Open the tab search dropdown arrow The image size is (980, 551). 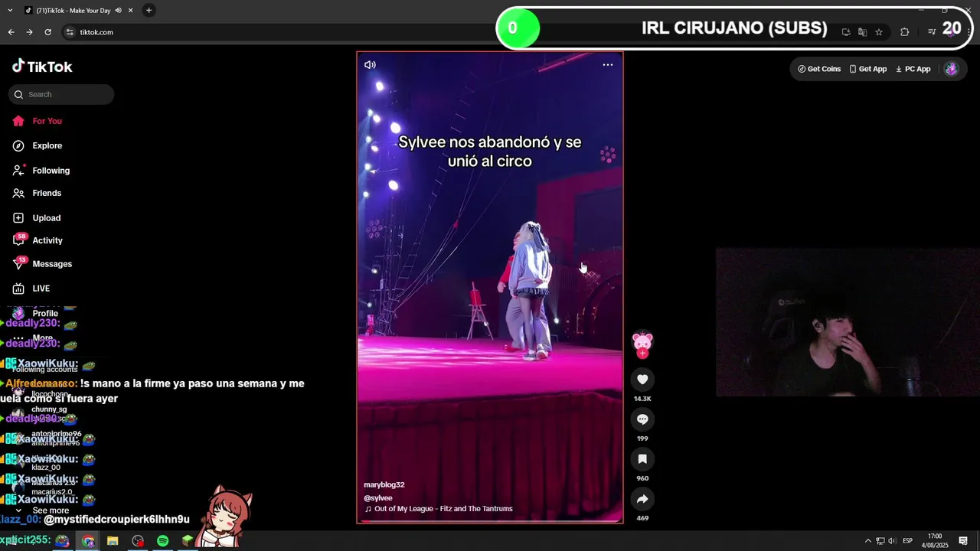point(10,11)
